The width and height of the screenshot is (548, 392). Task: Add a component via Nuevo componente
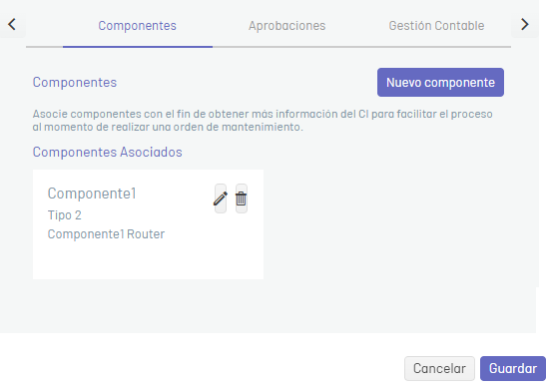pyautogui.click(x=440, y=83)
